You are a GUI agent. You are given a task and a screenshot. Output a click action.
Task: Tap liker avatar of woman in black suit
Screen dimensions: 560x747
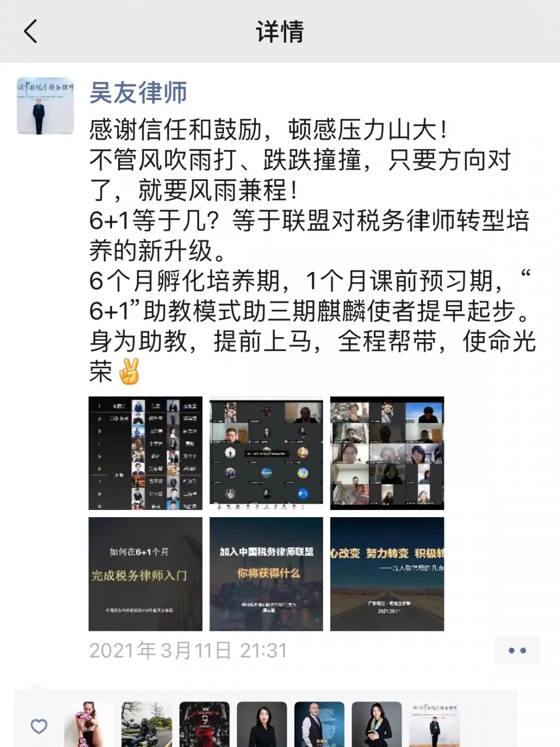[262, 725]
